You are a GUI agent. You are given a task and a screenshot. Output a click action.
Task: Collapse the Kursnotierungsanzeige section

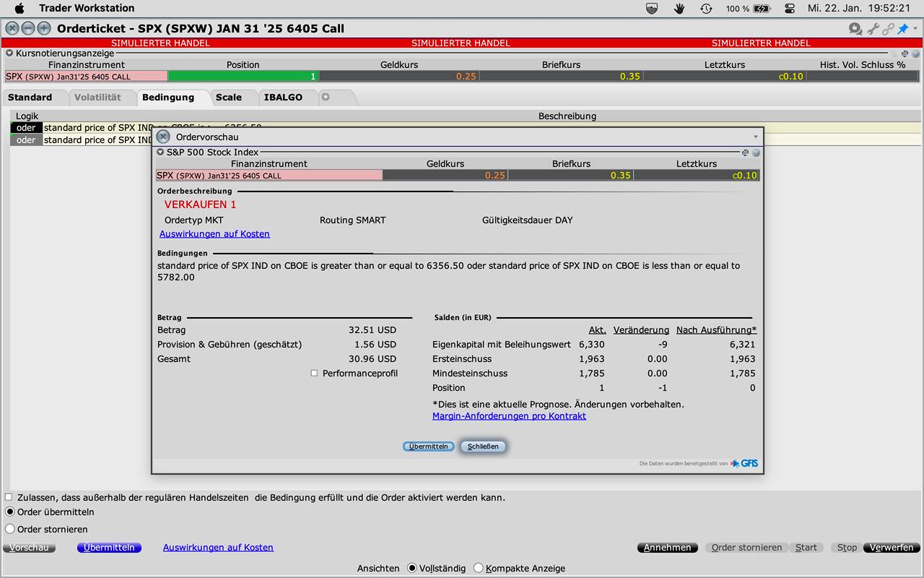pyautogui.click(x=9, y=53)
